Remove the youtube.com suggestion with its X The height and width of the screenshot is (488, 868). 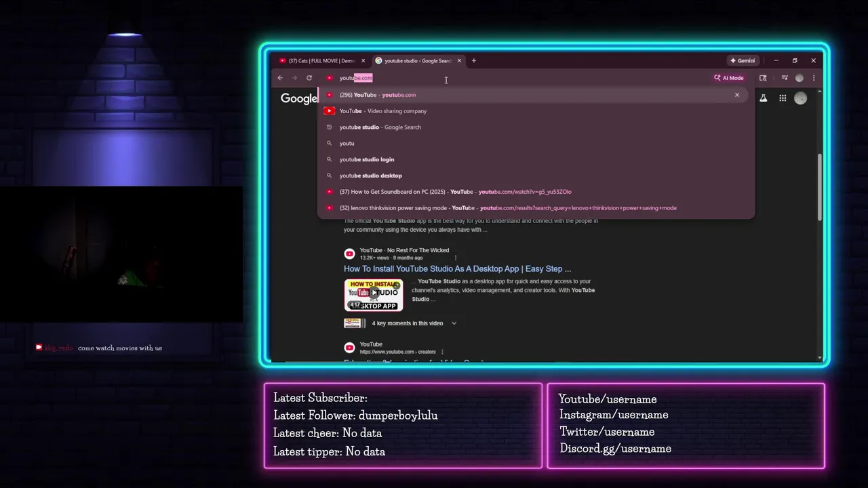737,95
